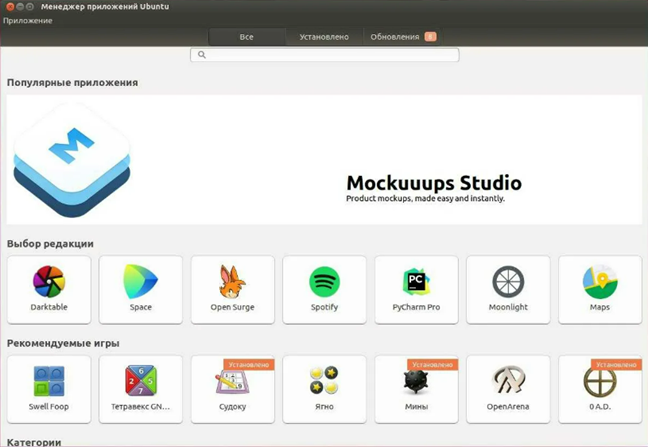Screen dimensions: 648x447
Task: Click the Тетравекс GN... label
Action: 141,407
